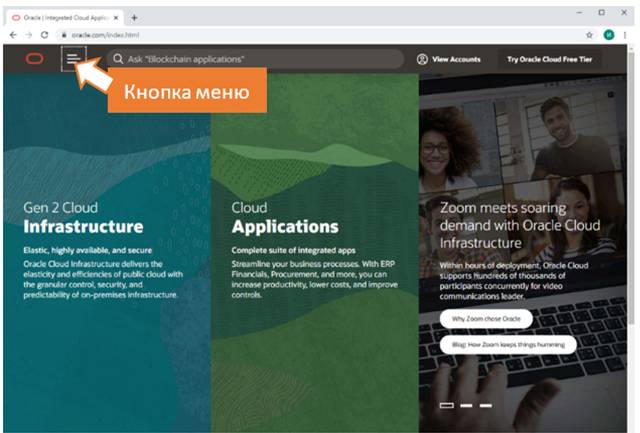Bookmark page with the star icon

pos(589,34)
